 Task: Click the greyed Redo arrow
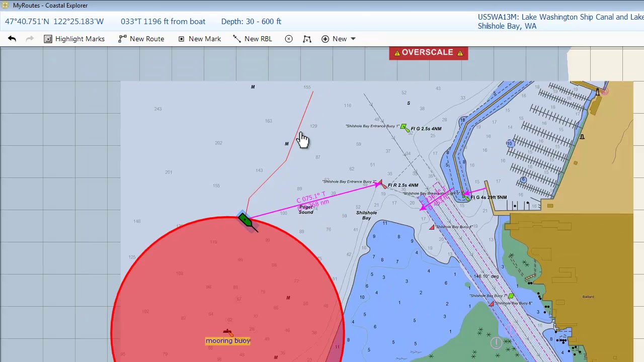click(30, 39)
